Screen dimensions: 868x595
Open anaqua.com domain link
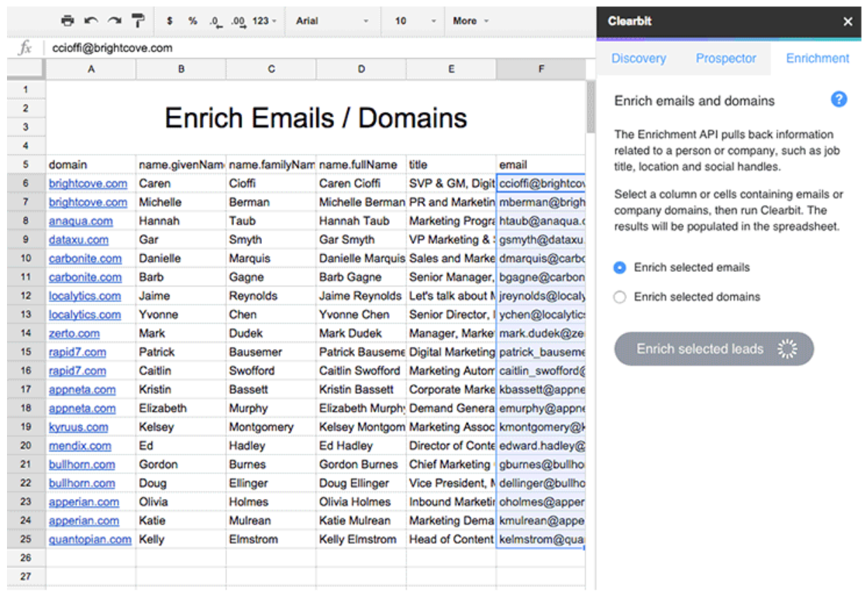click(x=81, y=222)
